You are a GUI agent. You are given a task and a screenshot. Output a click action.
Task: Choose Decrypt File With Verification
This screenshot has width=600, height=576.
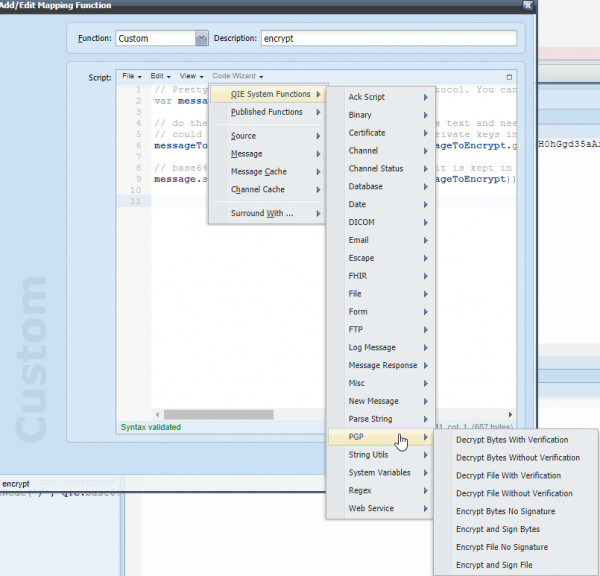click(516, 476)
